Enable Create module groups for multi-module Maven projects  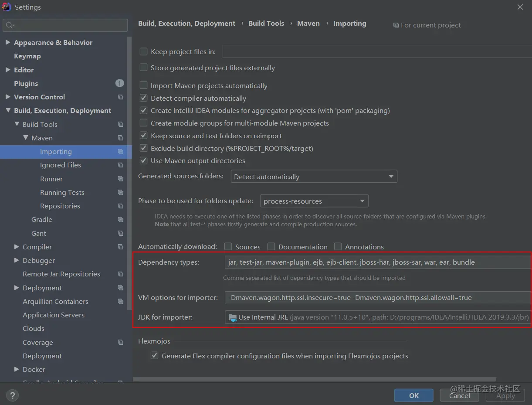click(x=143, y=123)
